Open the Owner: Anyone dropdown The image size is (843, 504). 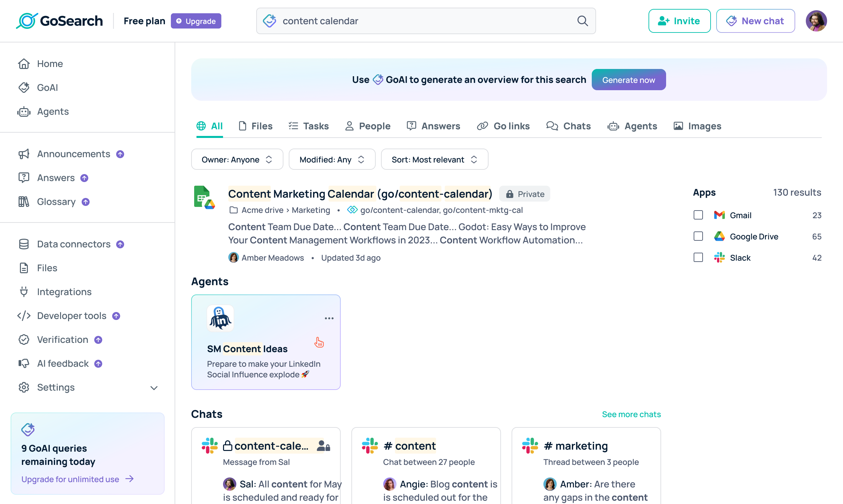[x=237, y=159]
